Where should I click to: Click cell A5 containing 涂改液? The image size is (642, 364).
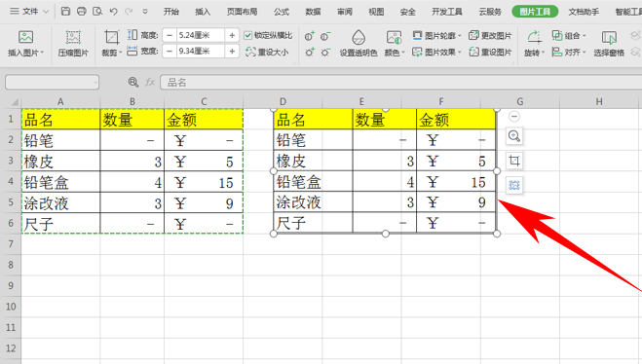(60, 202)
